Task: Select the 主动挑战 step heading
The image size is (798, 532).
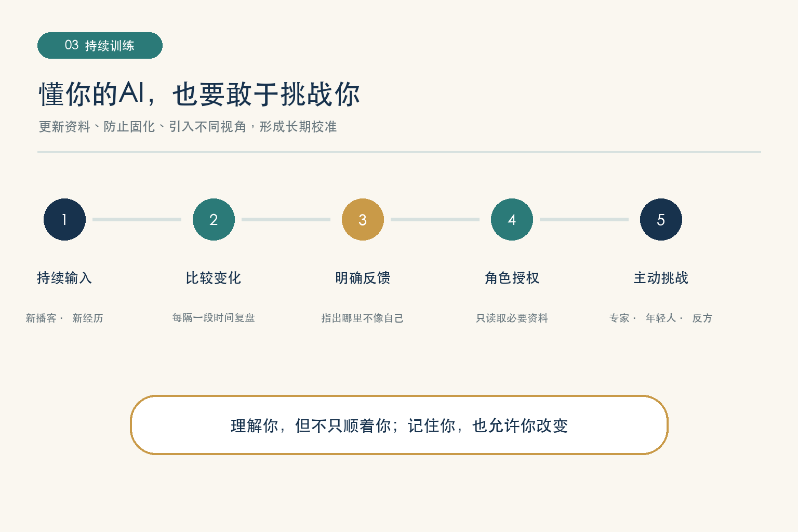Action: (x=661, y=278)
